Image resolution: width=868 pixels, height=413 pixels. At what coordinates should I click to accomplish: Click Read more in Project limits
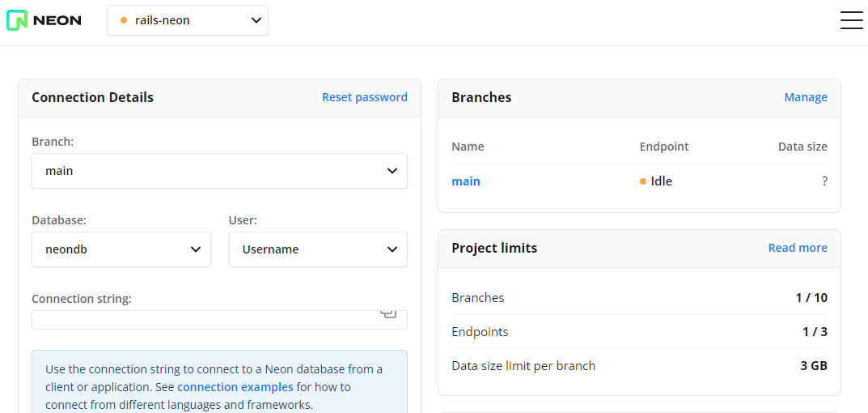point(798,248)
